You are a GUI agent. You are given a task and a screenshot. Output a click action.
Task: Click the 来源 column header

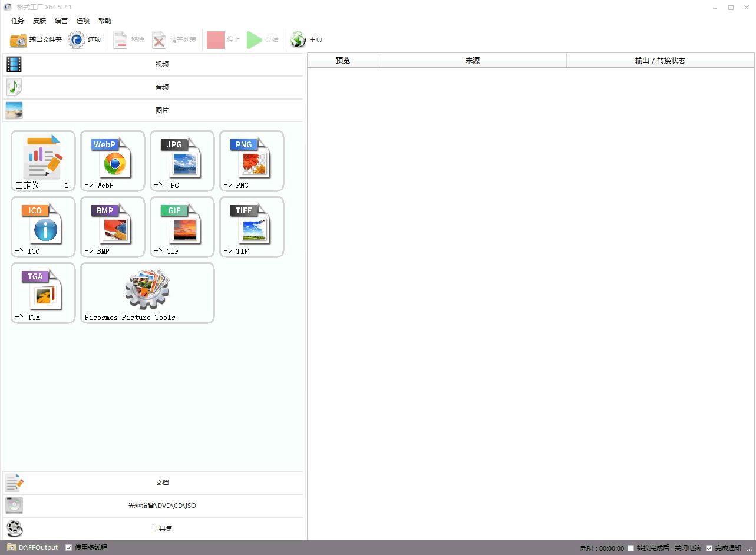[x=472, y=60]
